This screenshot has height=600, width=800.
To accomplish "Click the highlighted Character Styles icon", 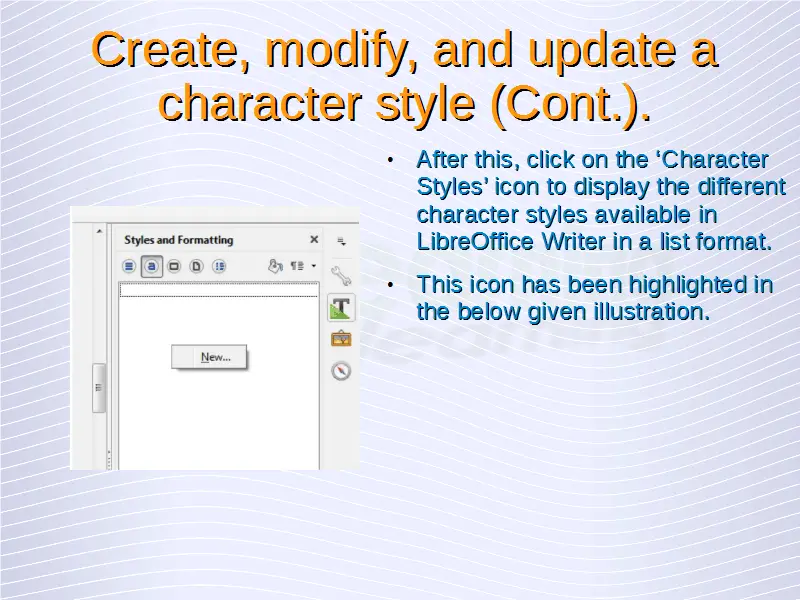I will pyautogui.click(x=151, y=266).
